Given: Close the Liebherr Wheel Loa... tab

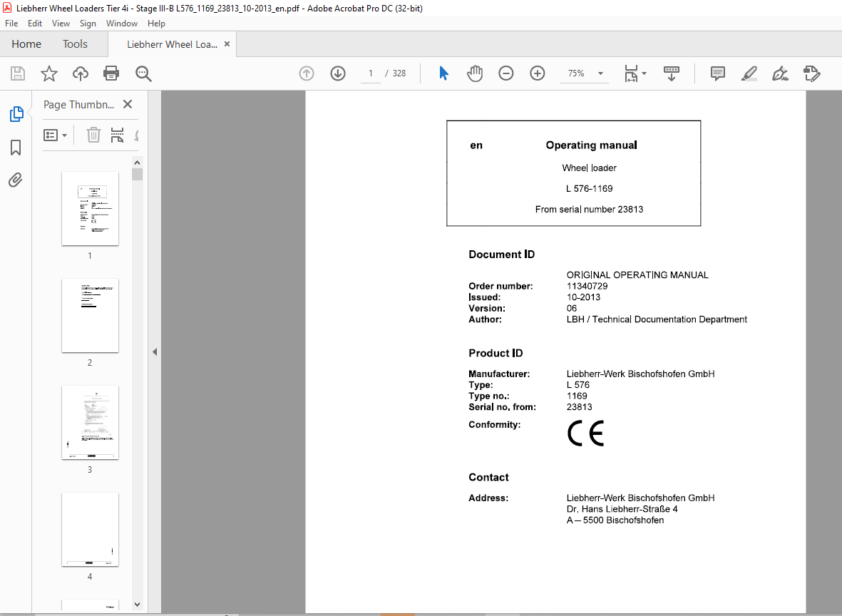Looking at the screenshot, I should tap(227, 44).
